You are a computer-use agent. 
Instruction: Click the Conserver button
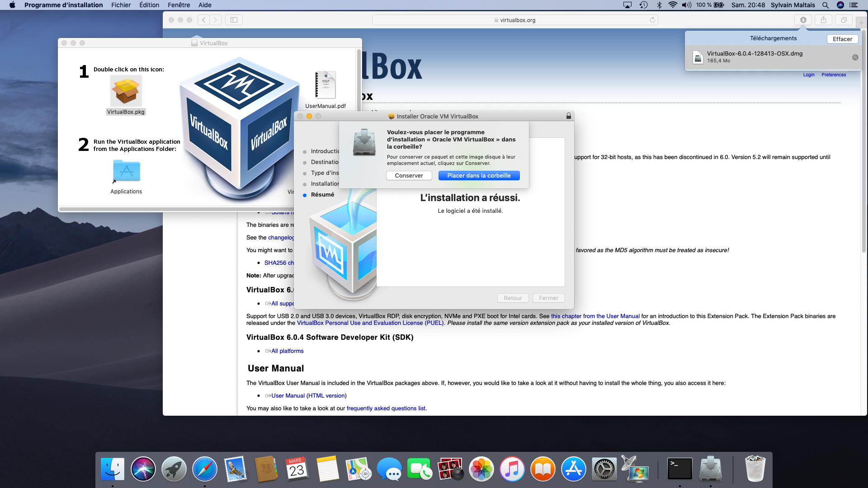[x=409, y=176]
